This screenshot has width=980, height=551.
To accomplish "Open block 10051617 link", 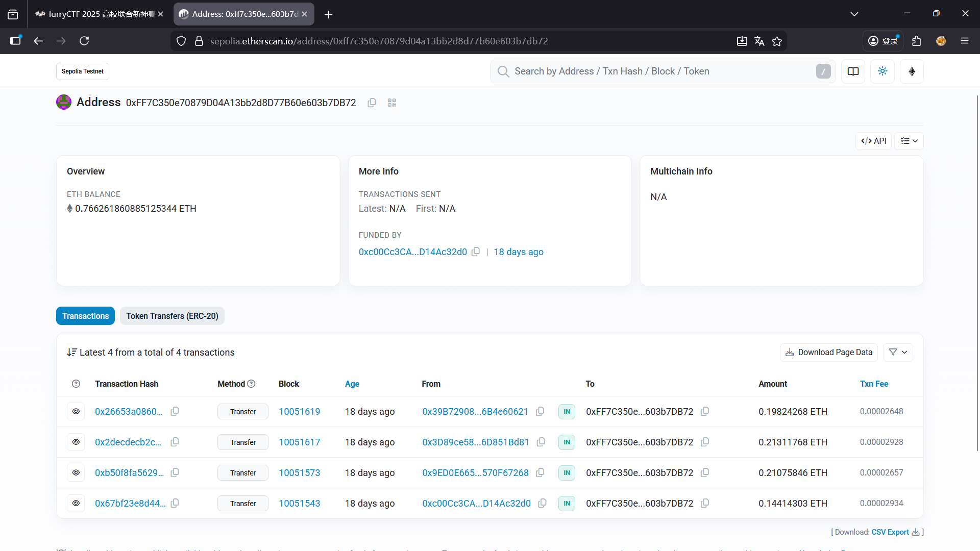I will coord(299,442).
